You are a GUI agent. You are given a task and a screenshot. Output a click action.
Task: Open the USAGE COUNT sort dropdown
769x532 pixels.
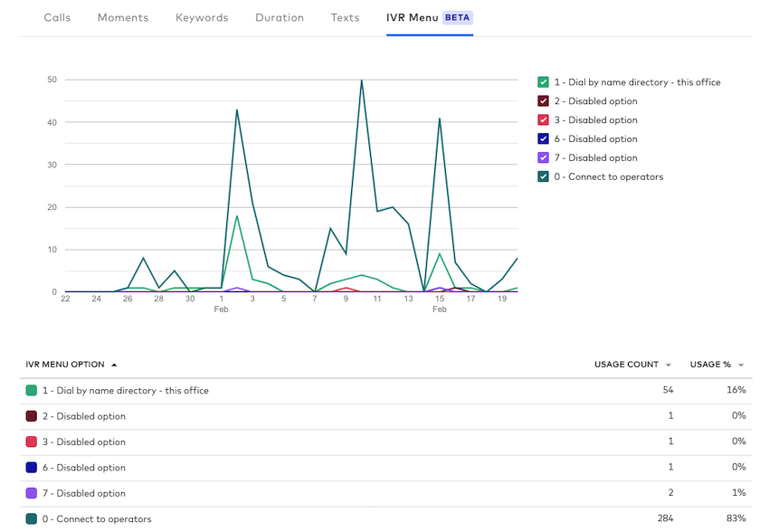click(669, 365)
